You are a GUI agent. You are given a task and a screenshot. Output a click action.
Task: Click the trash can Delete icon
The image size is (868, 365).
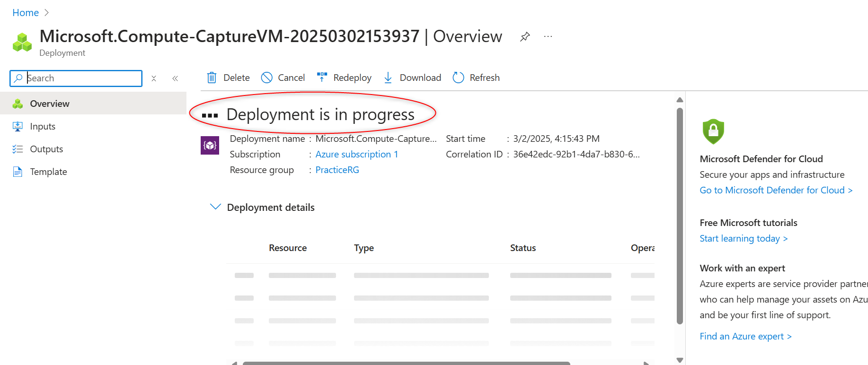point(212,78)
